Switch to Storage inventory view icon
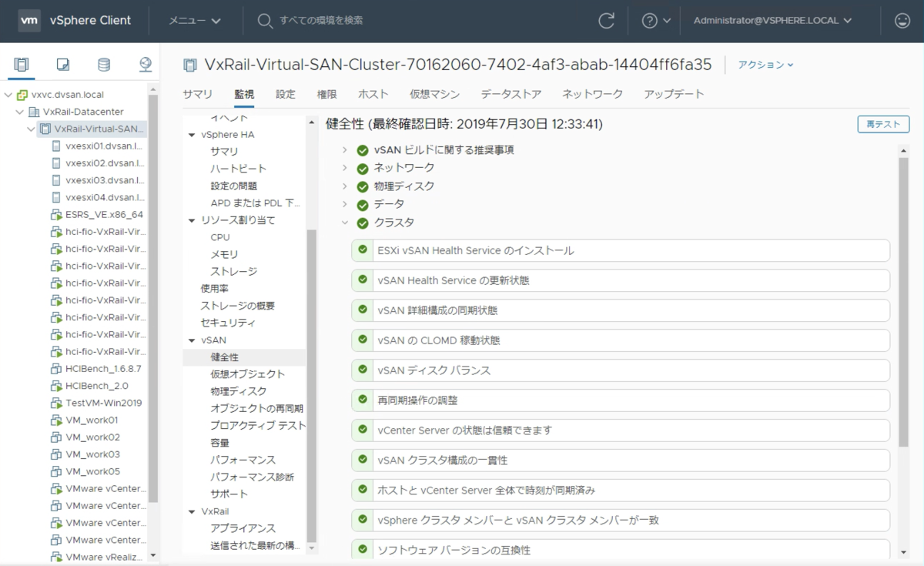Screen dimensions: 924x566 104,65
